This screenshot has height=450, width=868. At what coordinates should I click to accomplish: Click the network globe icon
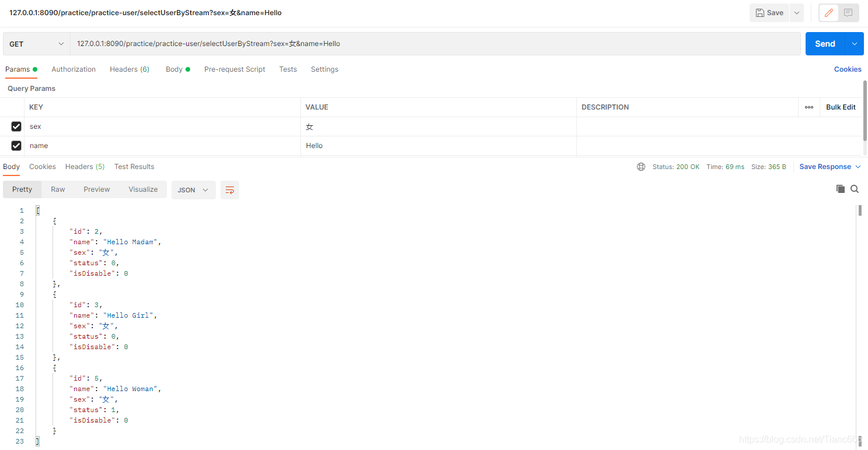coord(641,167)
